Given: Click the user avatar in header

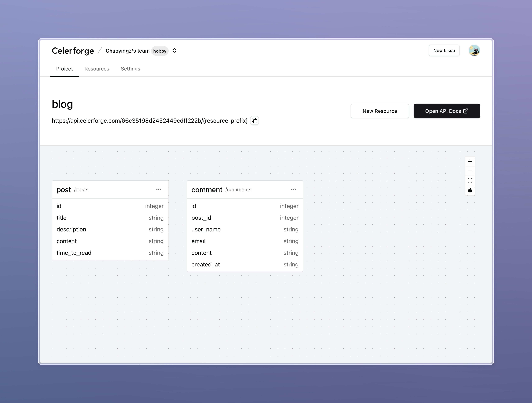Looking at the screenshot, I should 474,51.
